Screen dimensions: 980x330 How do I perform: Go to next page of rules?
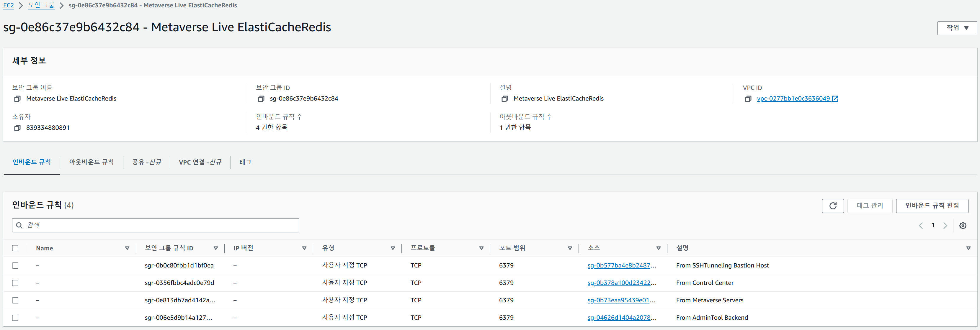(x=945, y=225)
